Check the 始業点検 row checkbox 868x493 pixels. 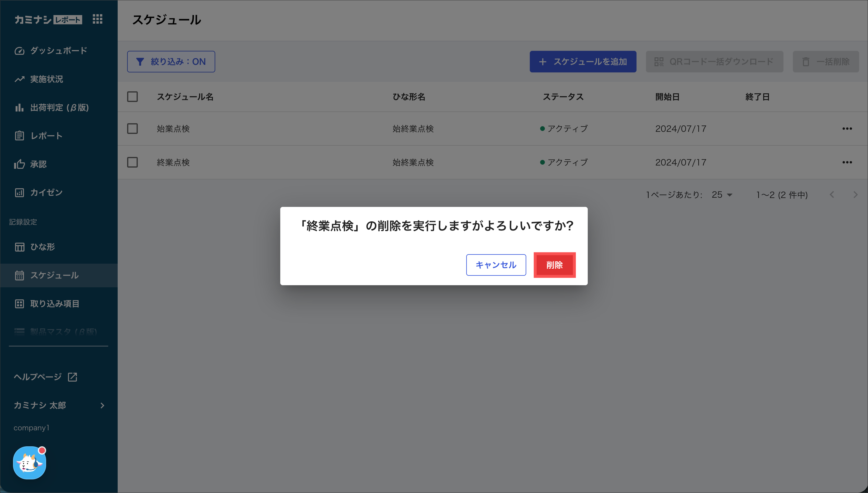(132, 129)
